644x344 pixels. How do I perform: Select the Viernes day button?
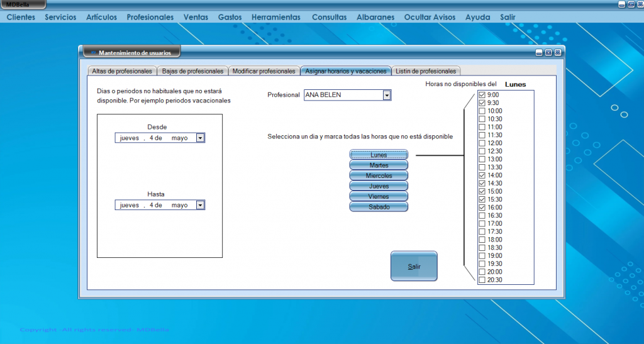pyautogui.click(x=379, y=196)
